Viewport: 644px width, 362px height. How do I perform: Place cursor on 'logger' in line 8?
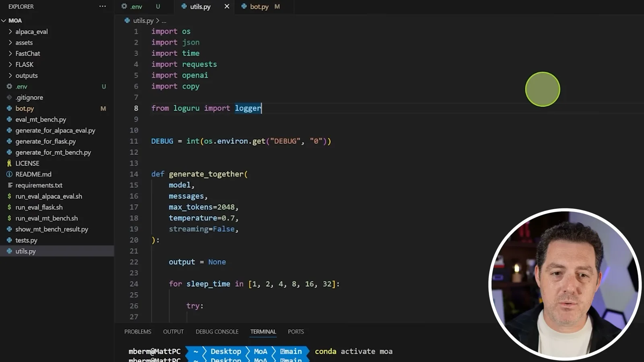point(248,108)
